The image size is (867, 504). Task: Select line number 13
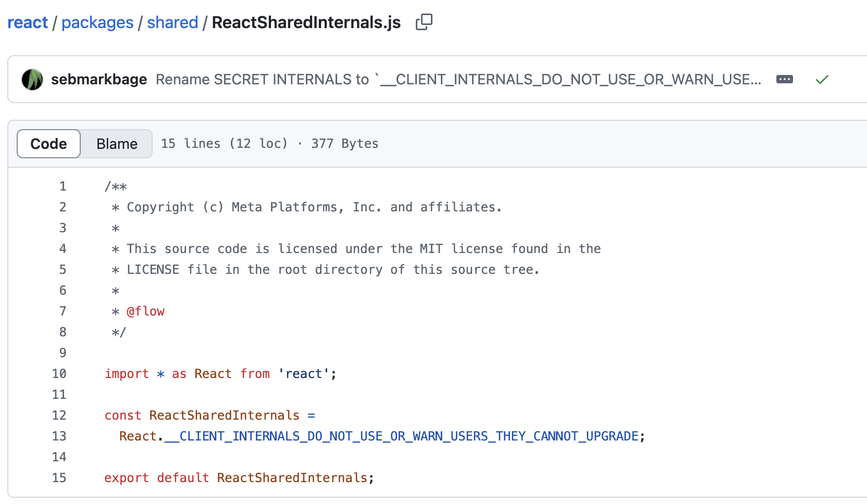point(59,436)
